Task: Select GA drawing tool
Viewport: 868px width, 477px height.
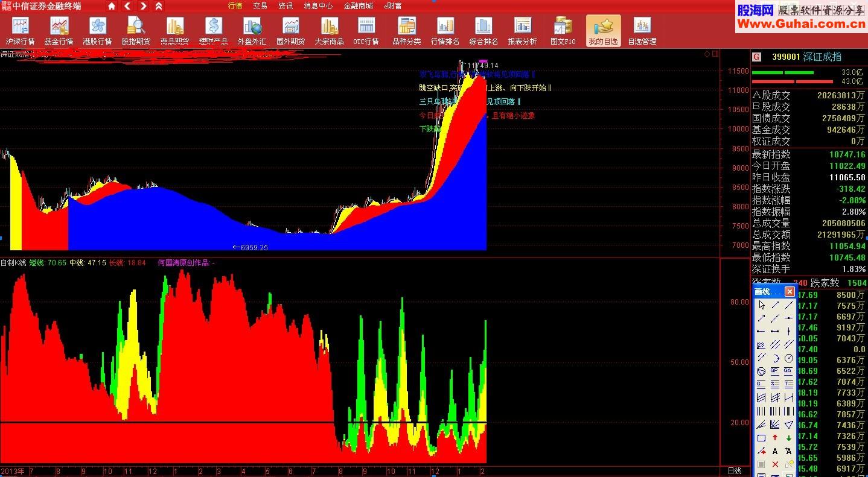Action: tap(789, 371)
